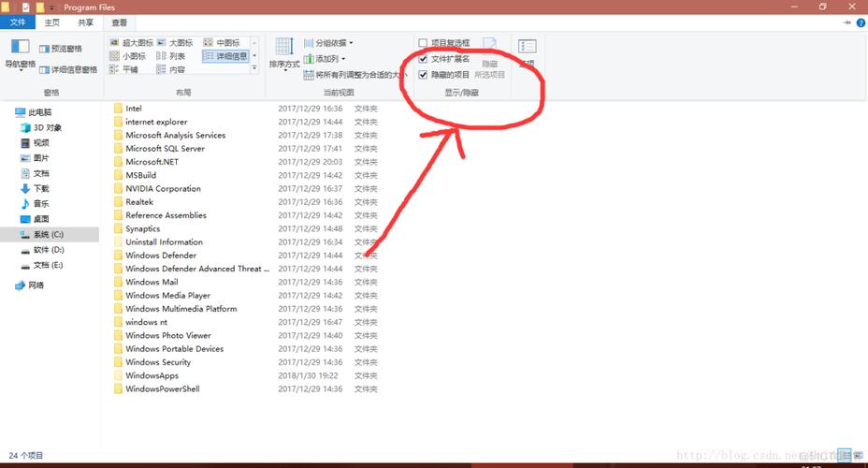Open 3D Objects (3D 对象) in sidebar

point(41,127)
